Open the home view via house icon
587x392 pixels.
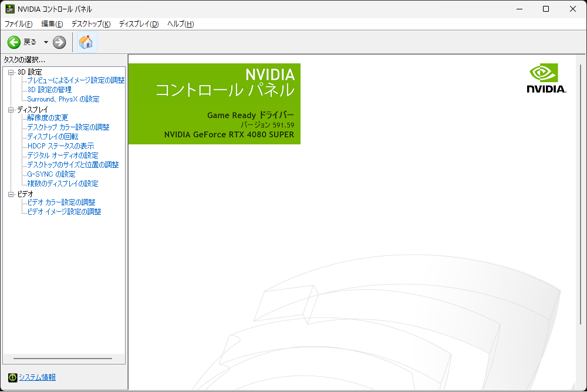point(86,42)
